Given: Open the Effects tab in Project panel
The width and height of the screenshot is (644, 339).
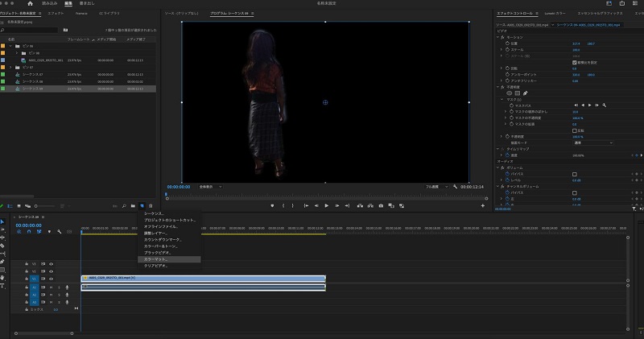Looking at the screenshot, I should (56, 14).
